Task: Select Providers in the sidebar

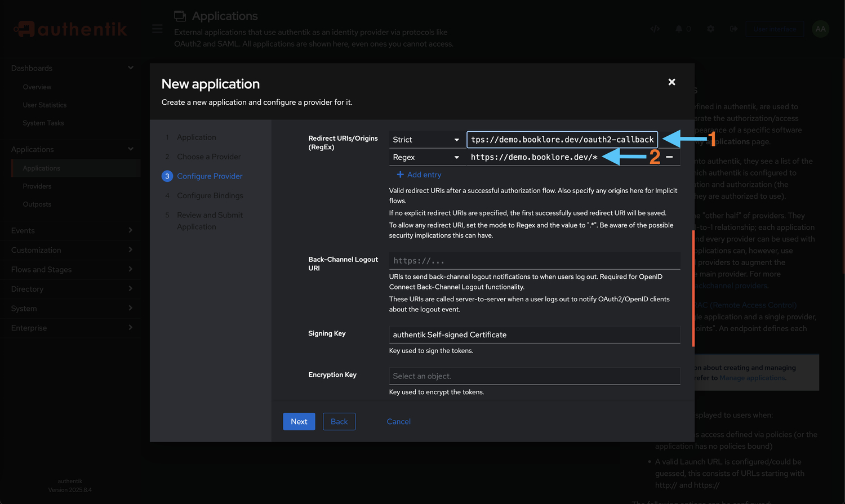Action: tap(37, 186)
